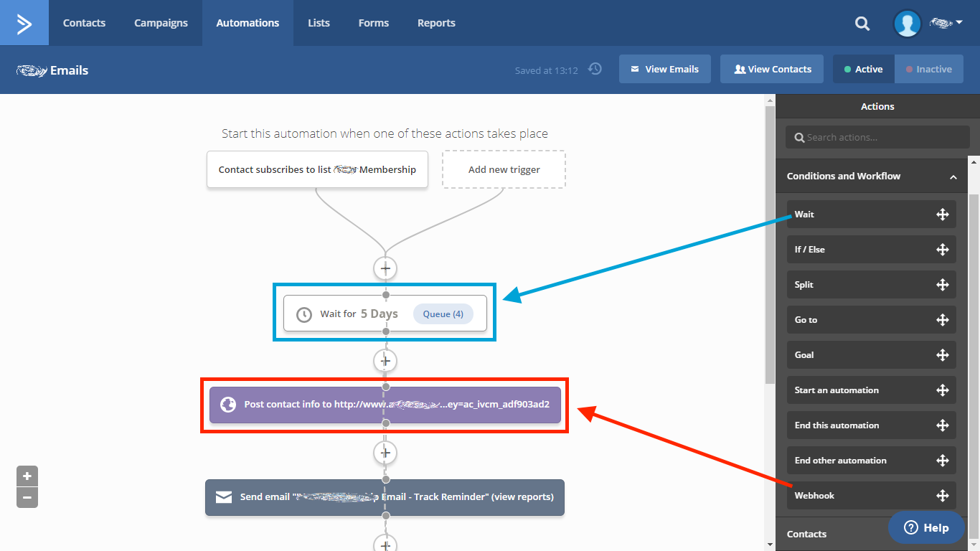The width and height of the screenshot is (980, 551).
Task: Click the move handle for Wait action
Action: (943, 215)
